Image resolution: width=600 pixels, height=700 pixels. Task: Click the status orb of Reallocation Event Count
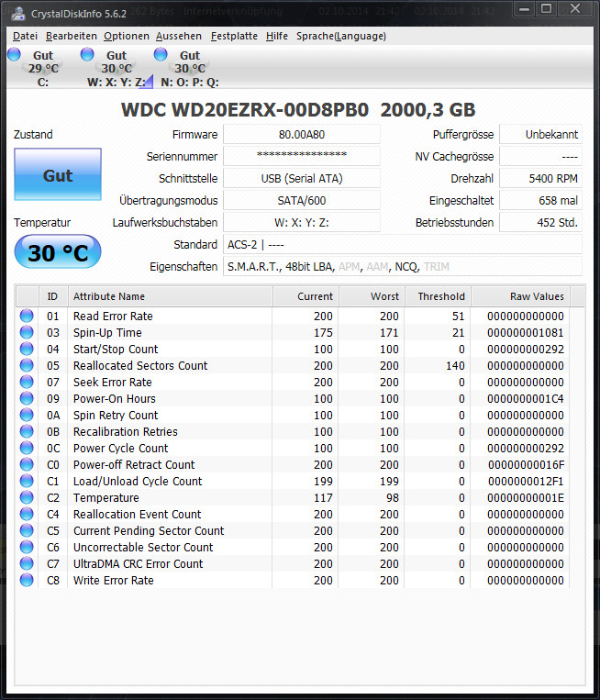click(27, 514)
